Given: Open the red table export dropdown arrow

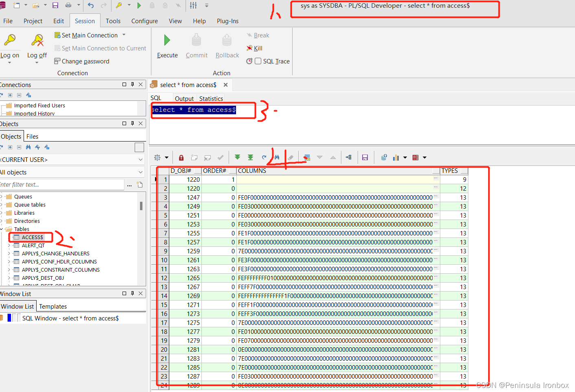Looking at the screenshot, I should pos(424,157).
